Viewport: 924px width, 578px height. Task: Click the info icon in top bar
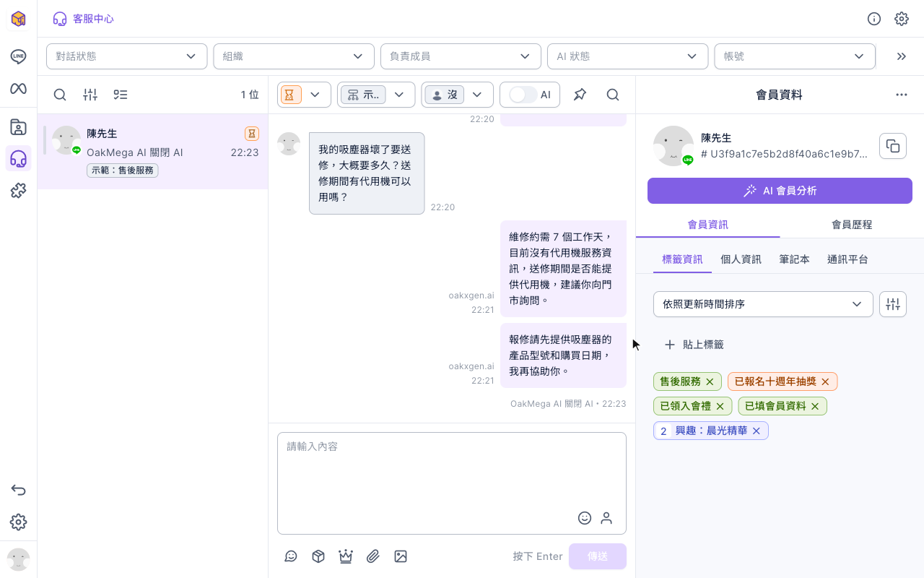[874, 19]
